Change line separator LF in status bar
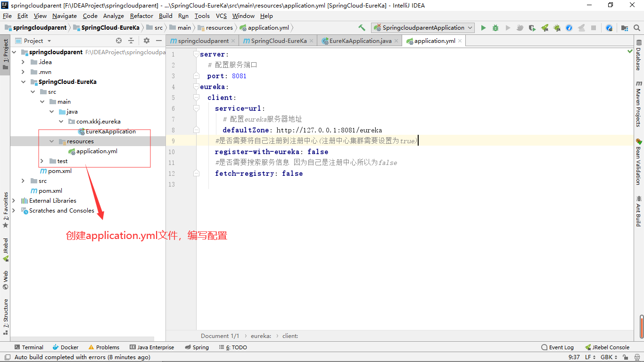Viewport: 644px width, 362px height. coord(590,357)
